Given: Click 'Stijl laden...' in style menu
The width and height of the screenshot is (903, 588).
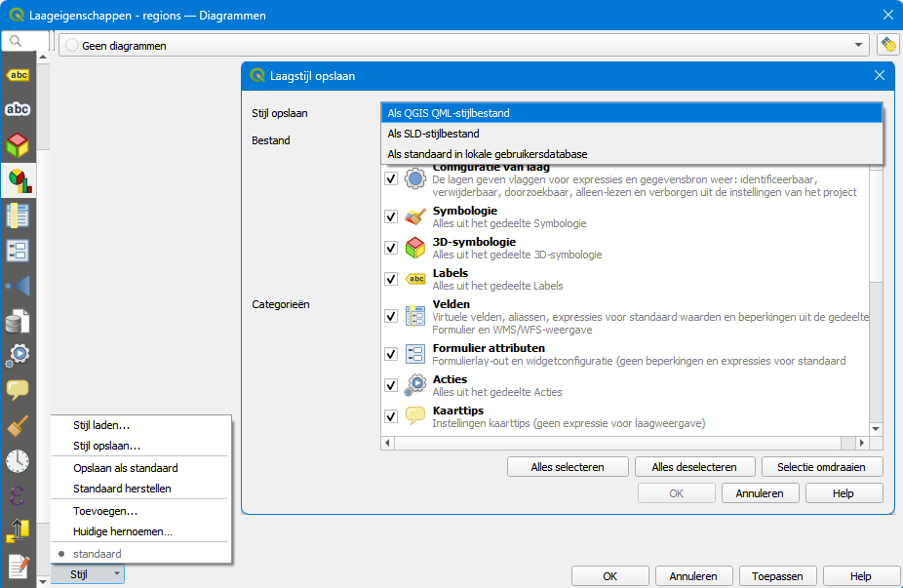Looking at the screenshot, I should [x=101, y=425].
